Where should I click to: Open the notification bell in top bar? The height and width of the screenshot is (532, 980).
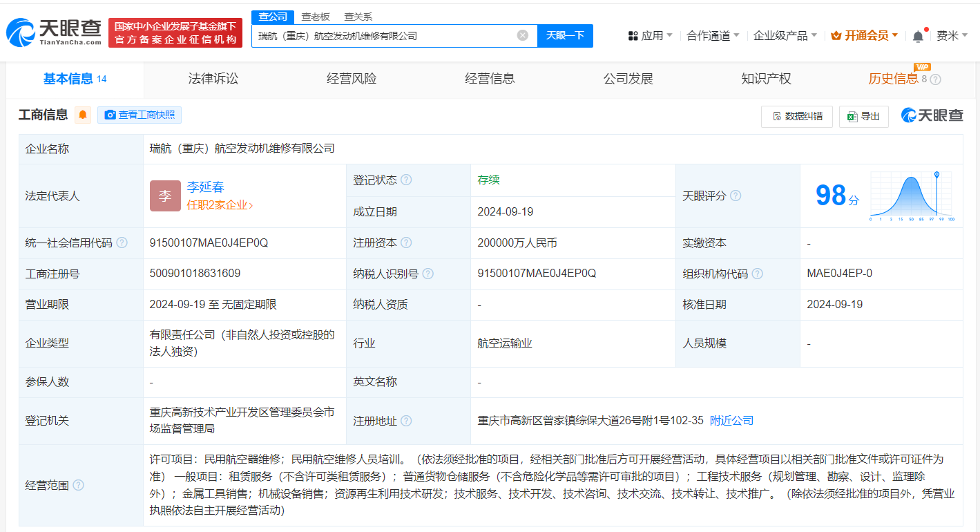(x=918, y=35)
